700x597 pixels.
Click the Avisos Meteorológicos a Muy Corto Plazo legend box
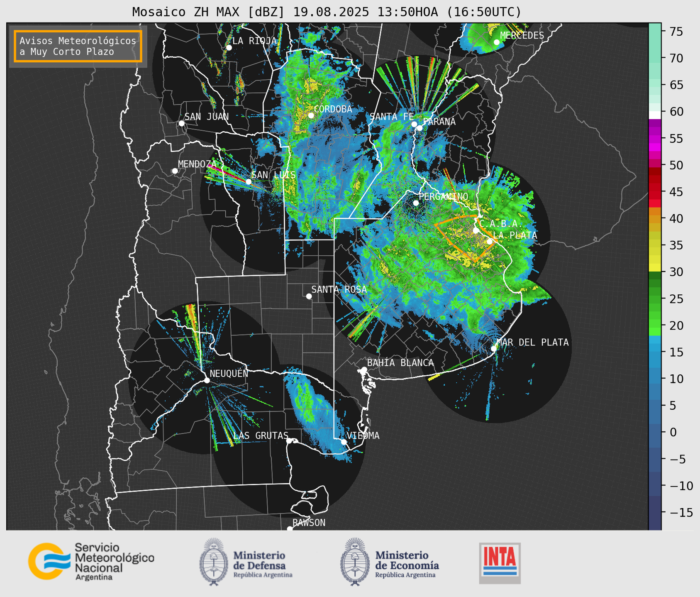[78, 46]
